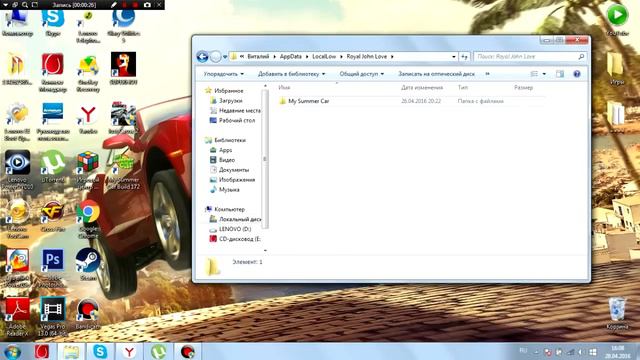Select Избранное in the navigation pane
Viewport: 640px width, 360px height.
click(x=229, y=91)
